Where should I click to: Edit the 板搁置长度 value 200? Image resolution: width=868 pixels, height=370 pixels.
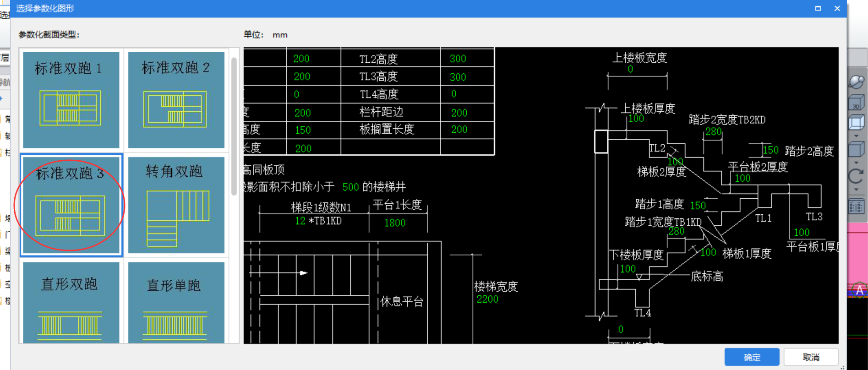pyautogui.click(x=459, y=130)
